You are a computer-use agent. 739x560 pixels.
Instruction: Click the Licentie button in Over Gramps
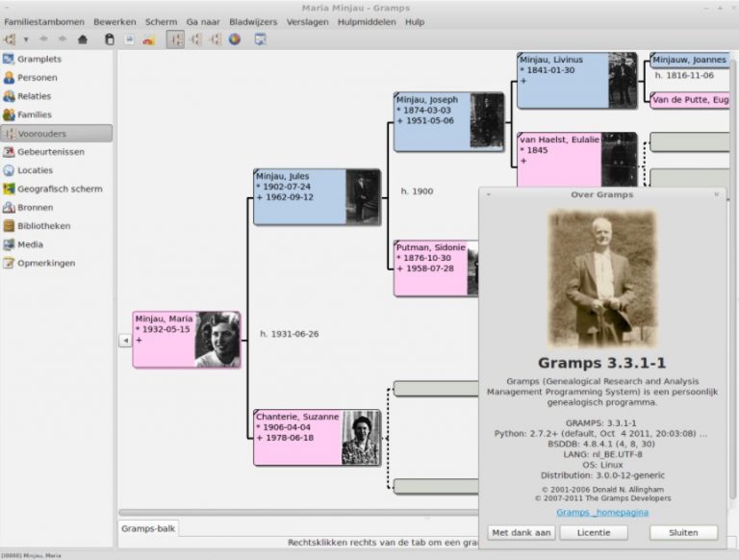pos(594,533)
